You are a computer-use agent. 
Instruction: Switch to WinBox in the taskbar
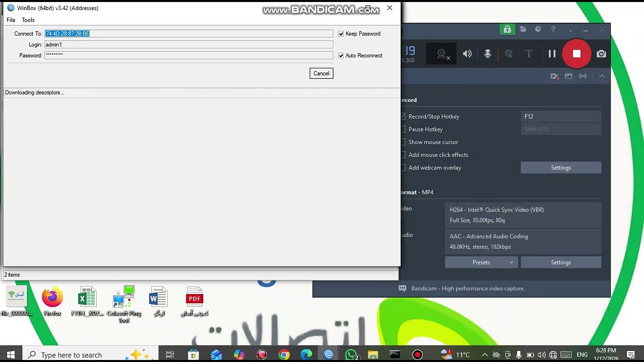pos(329,355)
